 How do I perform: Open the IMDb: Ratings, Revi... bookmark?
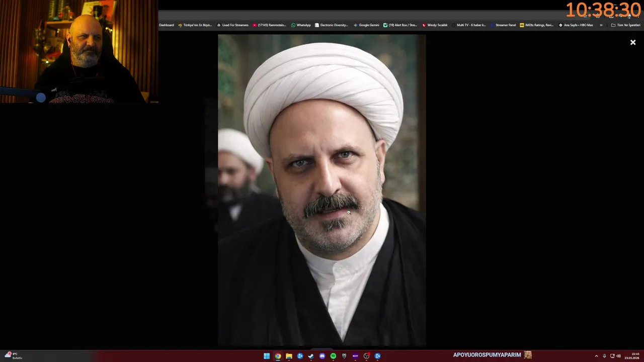coord(536,25)
